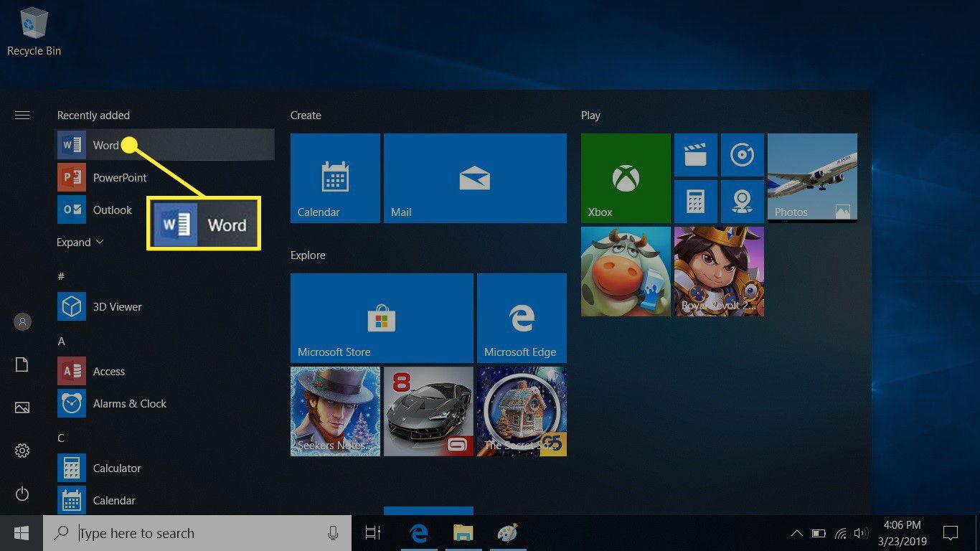Jump to the # letter index
This screenshot has height=551, width=980.
click(61, 276)
